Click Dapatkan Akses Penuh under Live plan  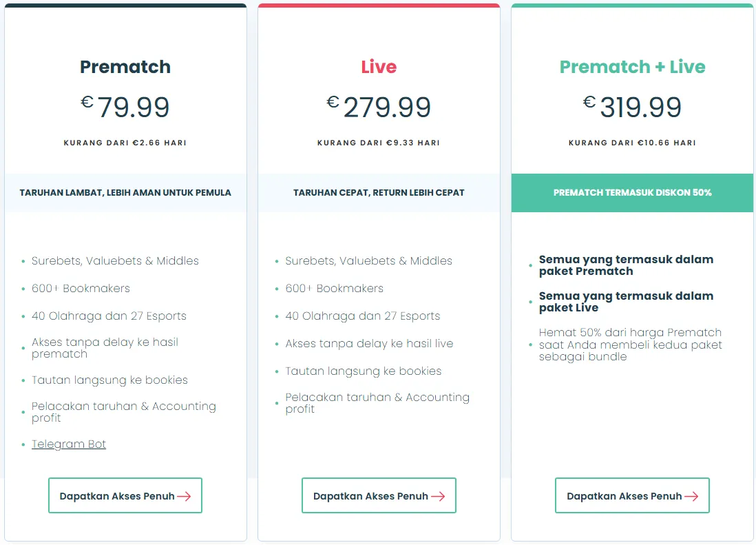point(379,495)
